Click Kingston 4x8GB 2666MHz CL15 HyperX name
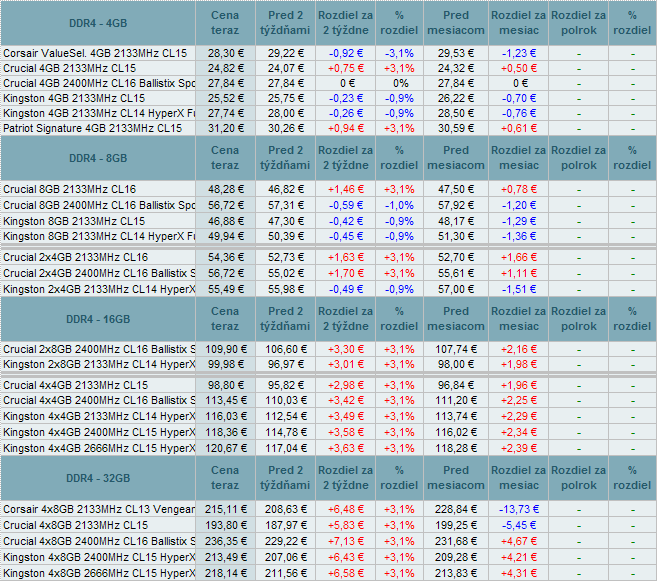 [99, 573]
